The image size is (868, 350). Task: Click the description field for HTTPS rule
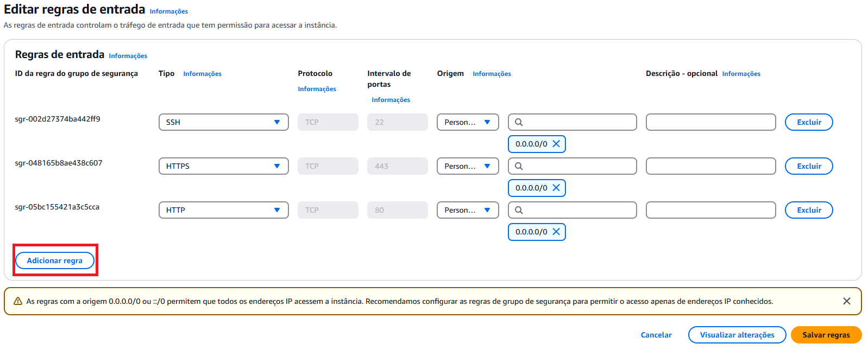[710, 166]
